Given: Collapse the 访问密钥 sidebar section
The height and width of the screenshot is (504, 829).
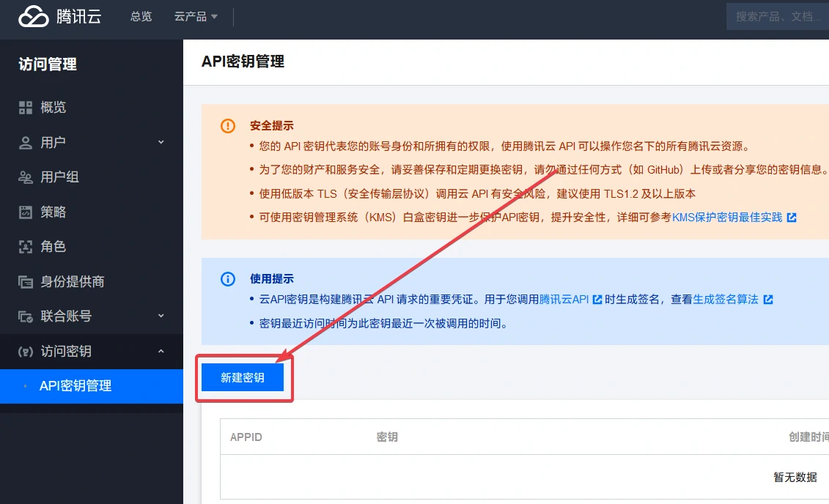Looking at the screenshot, I should (x=161, y=352).
